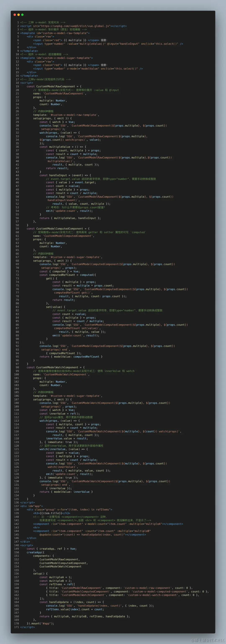The height and width of the screenshot is (644, 226).
Task: Click 'const CustomVModelComputedComponent = {' declaration
Action: click(x=58, y=228)
